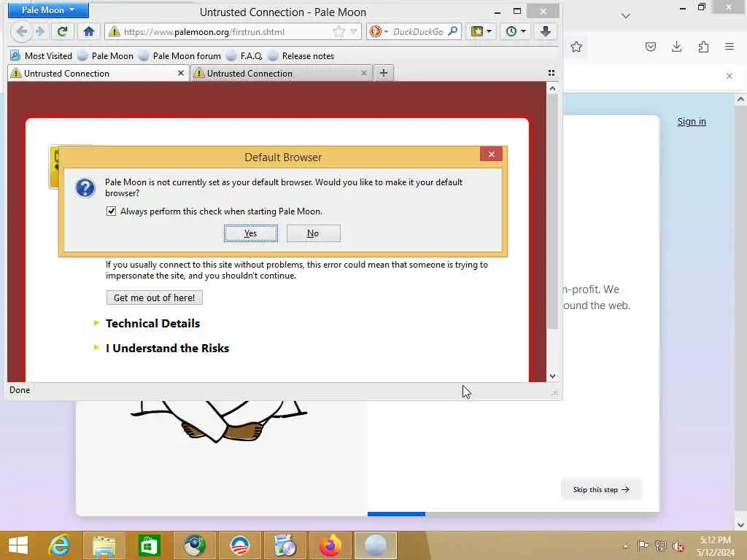
Task: Open the Downloads arrow button in Pale Moon
Action: coord(546,31)
